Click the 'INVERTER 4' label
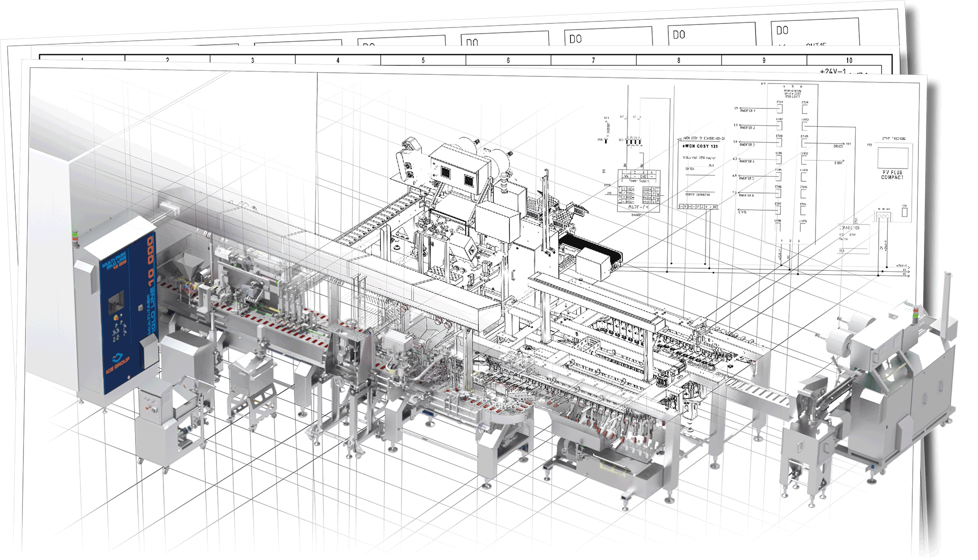Viewport: 978px width, 560px height. (x=747, y=161)
